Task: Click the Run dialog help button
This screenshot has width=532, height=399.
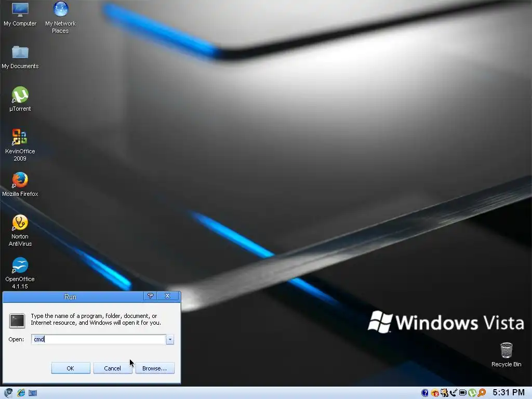Action: point(150,296)
